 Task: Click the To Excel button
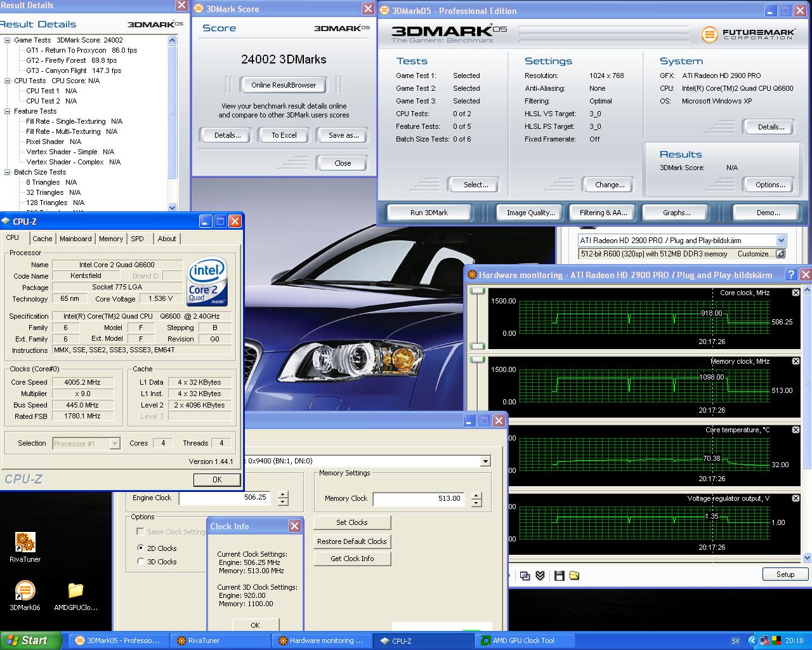[x=284, y=135]
